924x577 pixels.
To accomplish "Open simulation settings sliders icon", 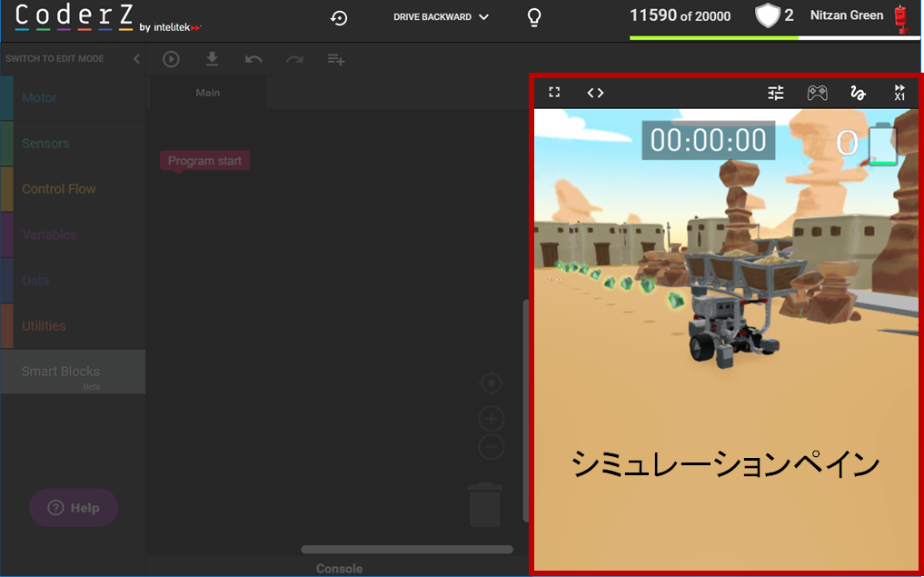I will coord(775,93).
